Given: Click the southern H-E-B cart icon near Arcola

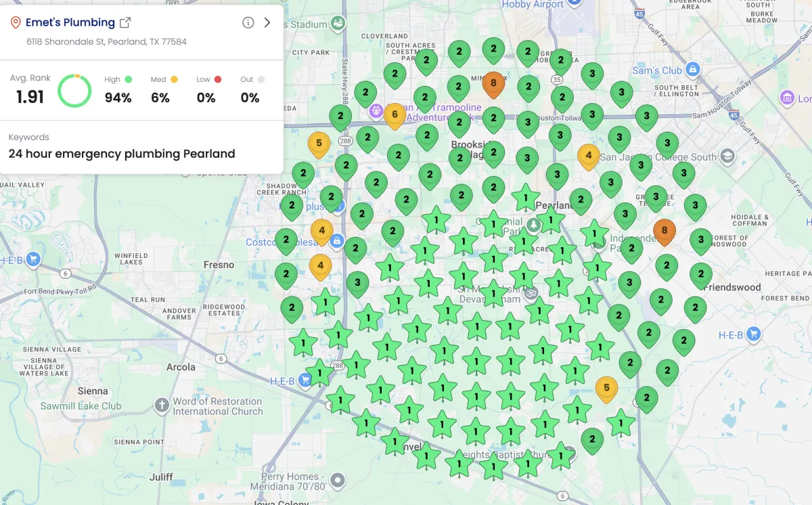Looking at the screenshot, I should pyautogui.click(x=305, y=380).
